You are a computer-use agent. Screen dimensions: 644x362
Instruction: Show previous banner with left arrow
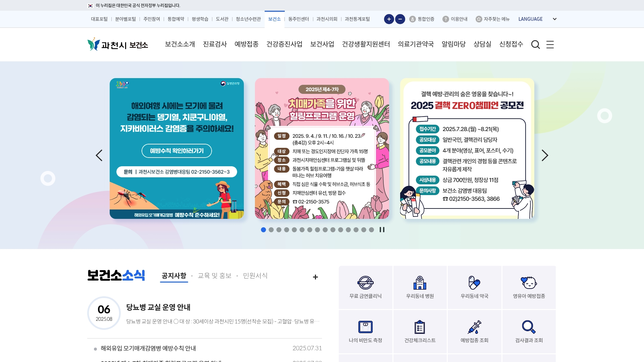tap(99, 155)
